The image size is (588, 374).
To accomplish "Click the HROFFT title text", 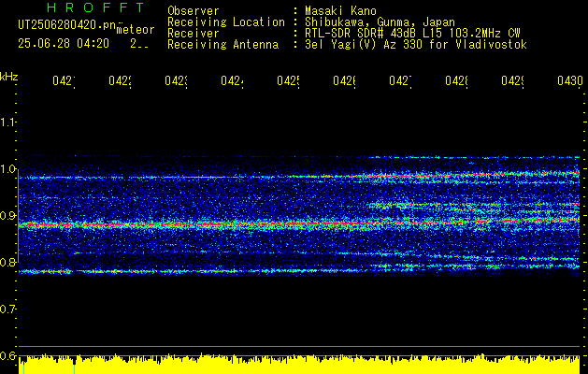I will 95,7.
